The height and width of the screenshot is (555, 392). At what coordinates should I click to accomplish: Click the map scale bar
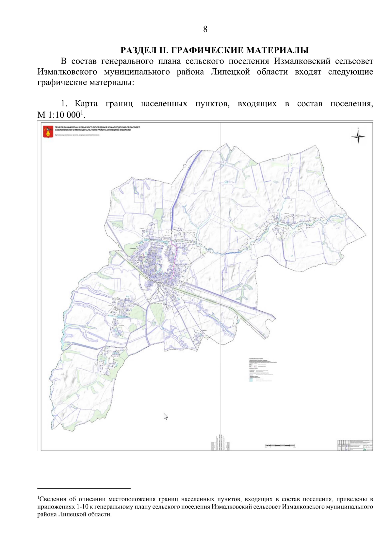point(280,445)
